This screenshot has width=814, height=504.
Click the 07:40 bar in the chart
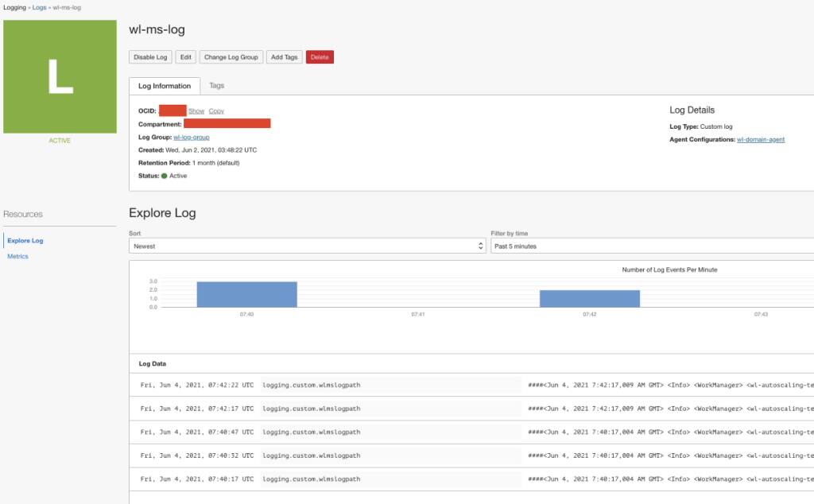point(246,293)
